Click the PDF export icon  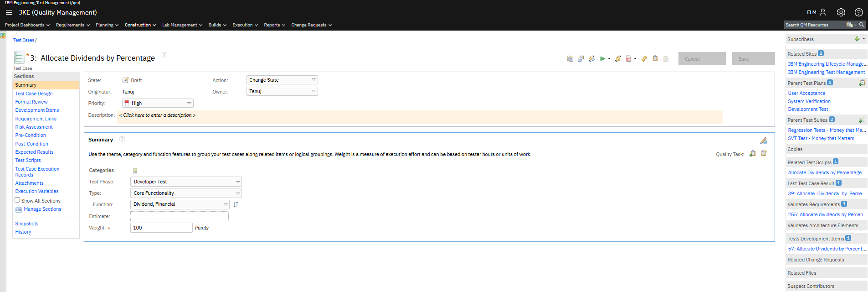pyautogui.click(x=628, y=59)
